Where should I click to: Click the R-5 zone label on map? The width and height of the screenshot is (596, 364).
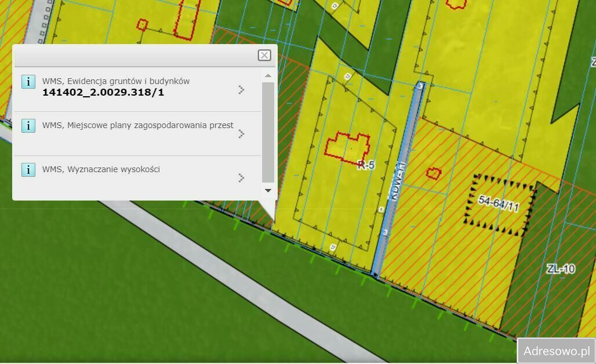(366, 165)
